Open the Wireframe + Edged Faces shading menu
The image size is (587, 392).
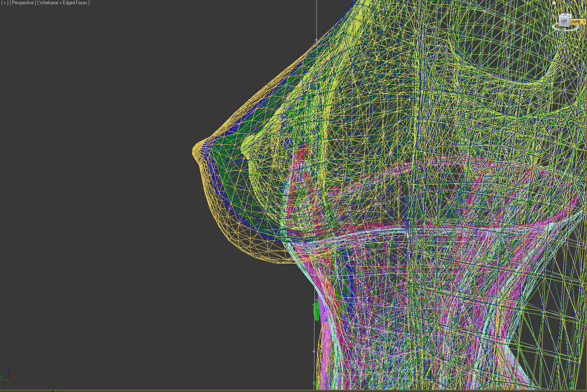pos(64,3)
